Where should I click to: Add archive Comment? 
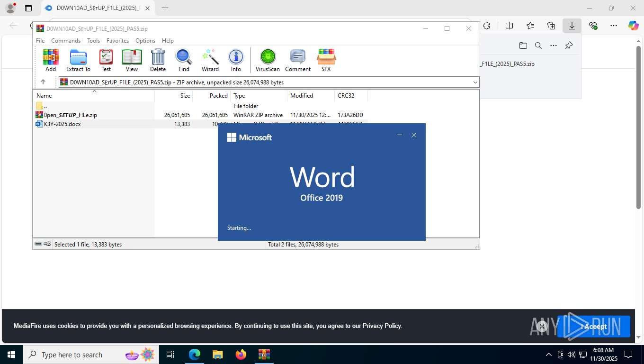pos(298,60)
